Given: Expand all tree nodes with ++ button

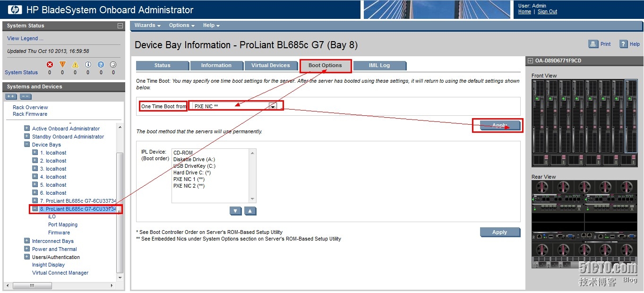Looking at the screenshot, I should [11, 96].
